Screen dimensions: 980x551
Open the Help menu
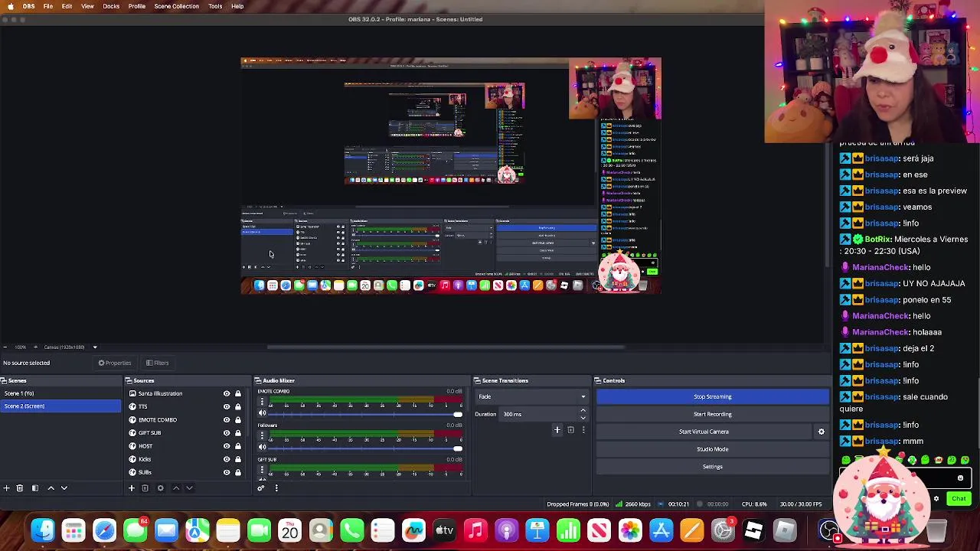tap(237, 6)
